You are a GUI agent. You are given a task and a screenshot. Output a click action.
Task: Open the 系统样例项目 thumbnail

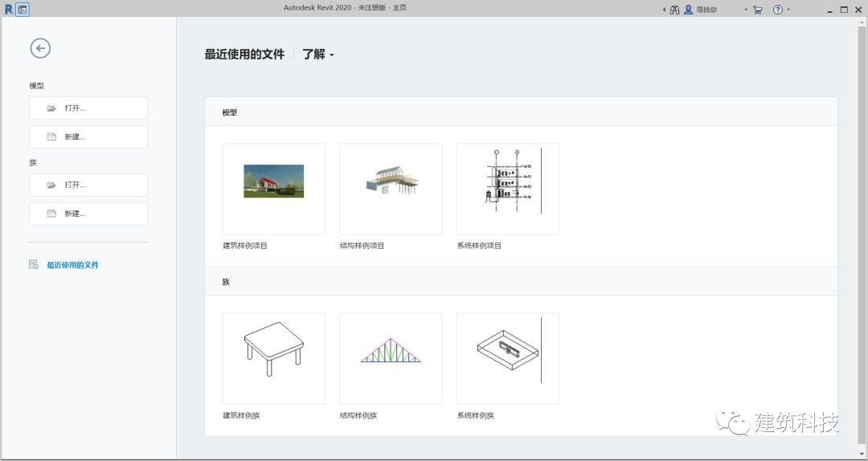click(x=508, y=189)
